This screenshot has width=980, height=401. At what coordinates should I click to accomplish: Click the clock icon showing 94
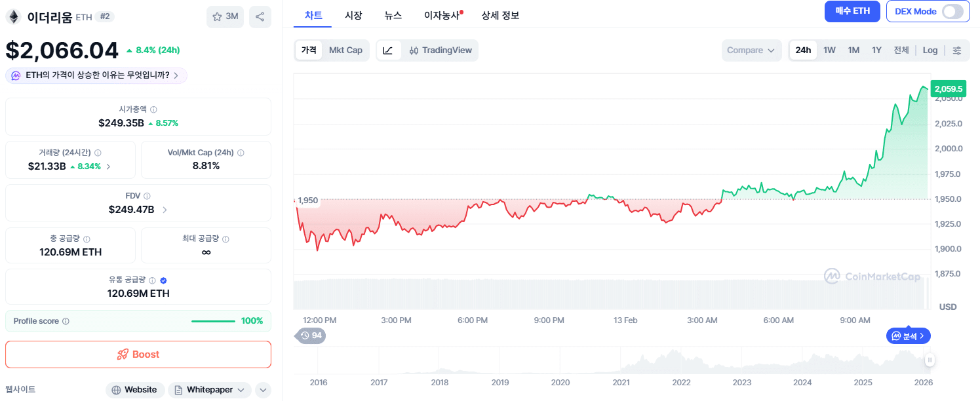310,335
